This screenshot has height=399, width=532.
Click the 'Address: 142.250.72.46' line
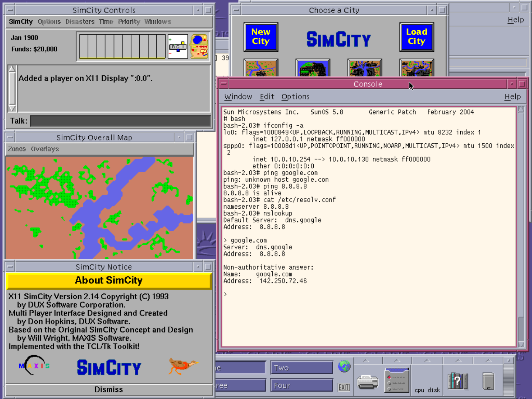265,281
